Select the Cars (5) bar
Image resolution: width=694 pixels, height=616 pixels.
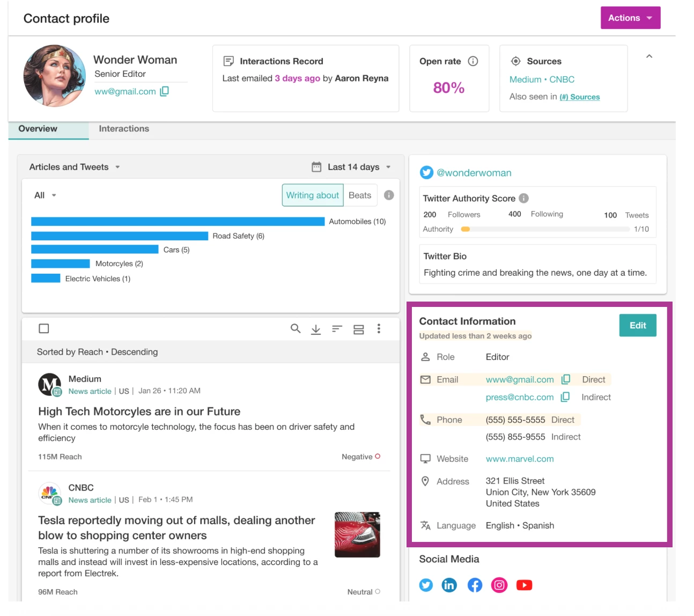pos(95,250)
